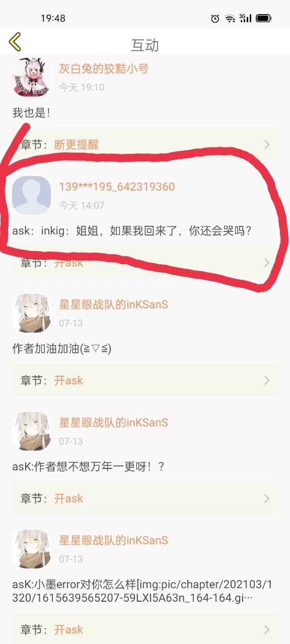Open the truncated 小墨error对你怎么样 comment text
The image size is (290, 644).
click(x=141, y=592)
